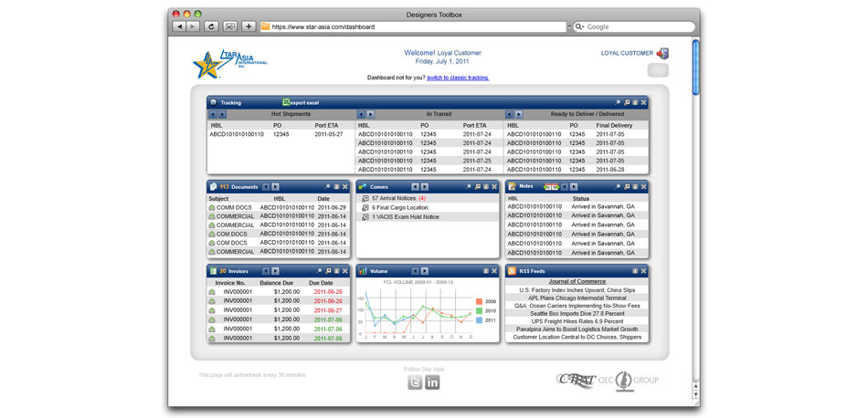The image size is (868, 418).
Task: Open UPS Freight Hikes Rates 6.9 Percent headline
Action: (577, 321)
